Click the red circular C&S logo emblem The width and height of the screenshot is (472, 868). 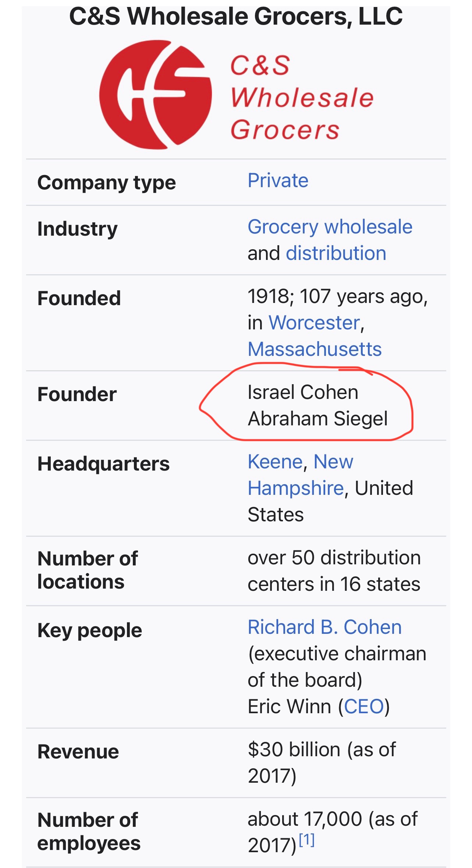tap(155, 94)
